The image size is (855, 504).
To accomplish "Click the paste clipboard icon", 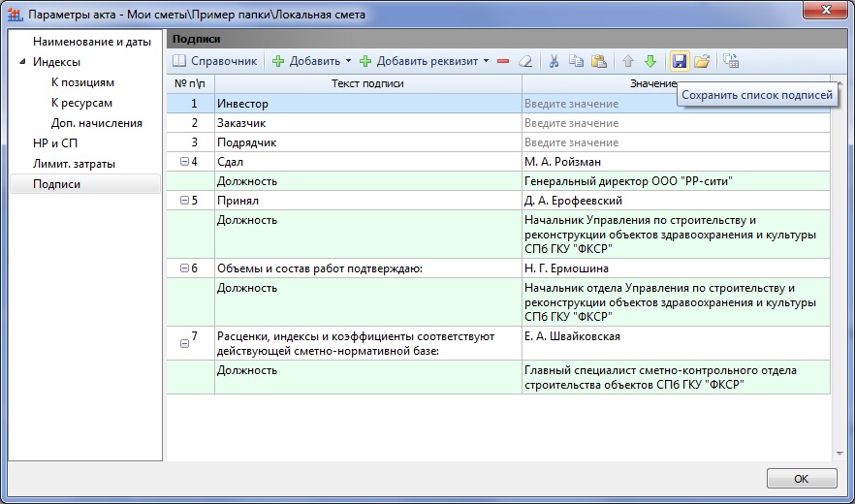I will (x=599, y=61).
